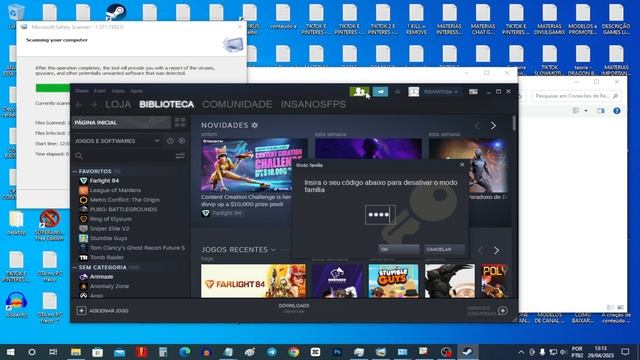Switch to collections grid view icon
Image resolution: width=640 pixels, height=360 pixels.
point(180,122)
